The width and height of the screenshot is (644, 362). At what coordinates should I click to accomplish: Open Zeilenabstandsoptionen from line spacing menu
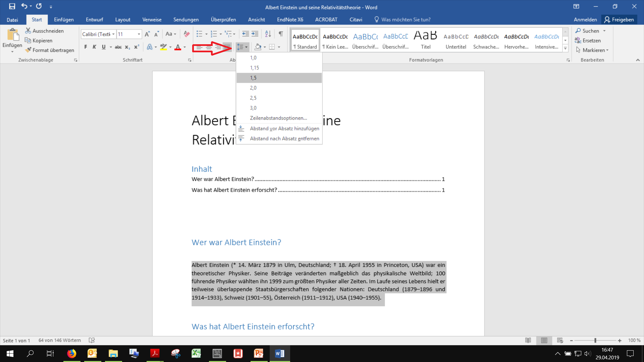click(278, 118)
